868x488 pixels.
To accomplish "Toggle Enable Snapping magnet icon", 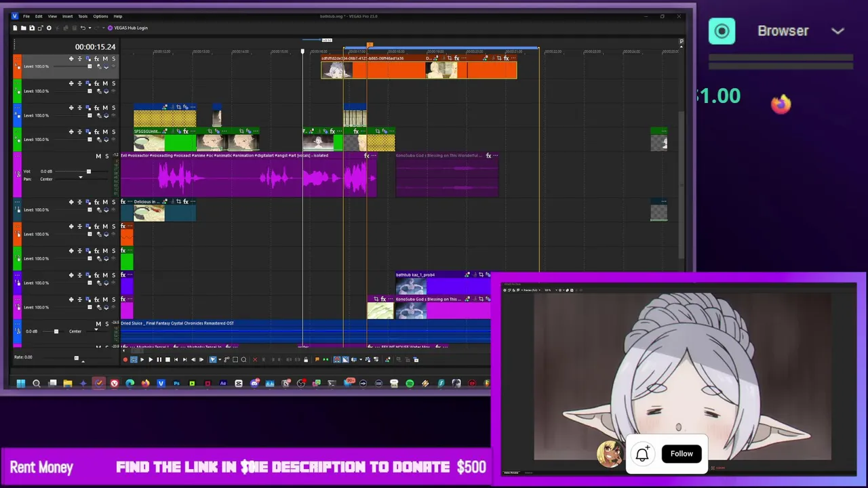I will [336, 359].
